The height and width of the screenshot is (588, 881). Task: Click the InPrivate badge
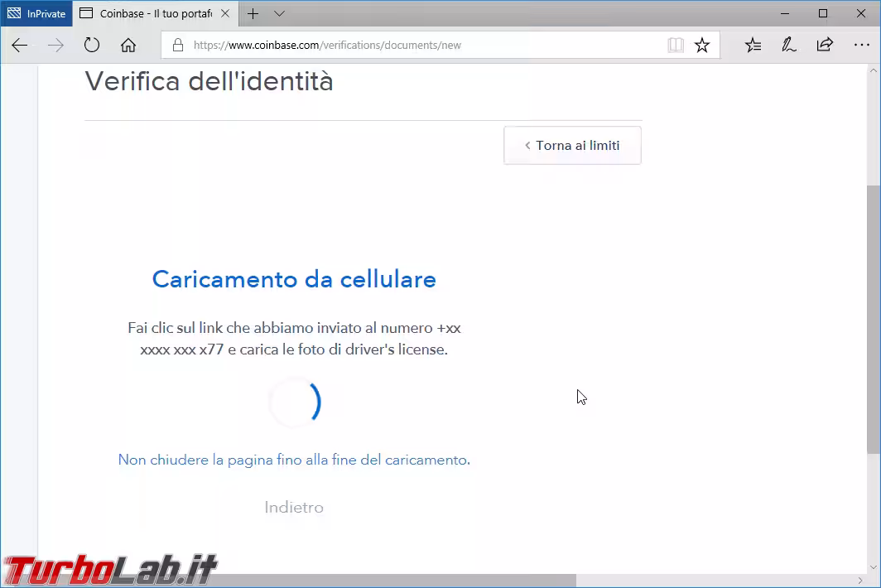click(36, 13)
